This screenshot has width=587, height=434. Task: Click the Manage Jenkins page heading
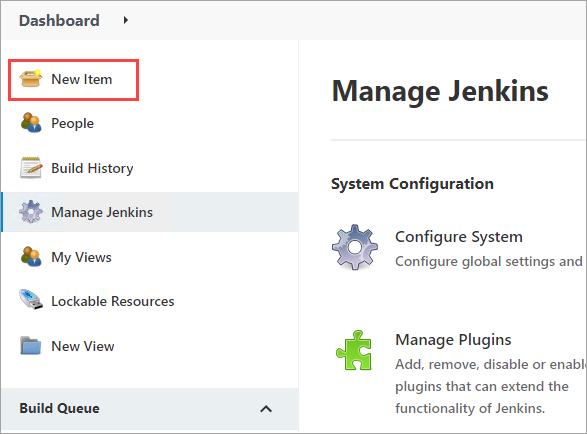[440, 91]
